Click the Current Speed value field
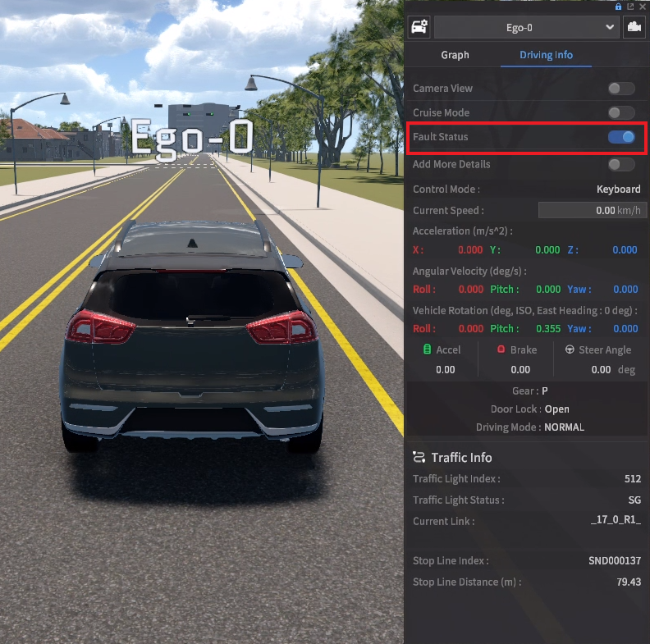650x644 pixels. coord(589,211)
